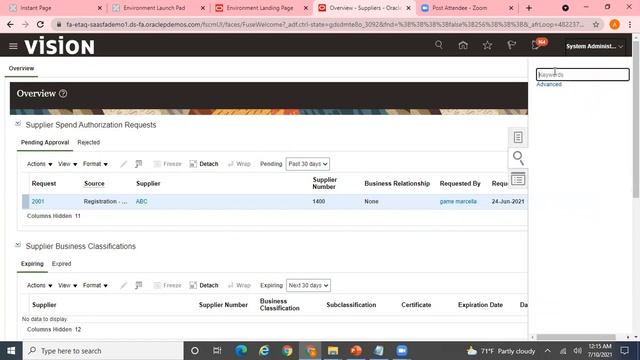This screenshot has height=360, width=640.
Task: Click query-by-example icon in Business Classifications toolbar
Action: click(139, 285)
